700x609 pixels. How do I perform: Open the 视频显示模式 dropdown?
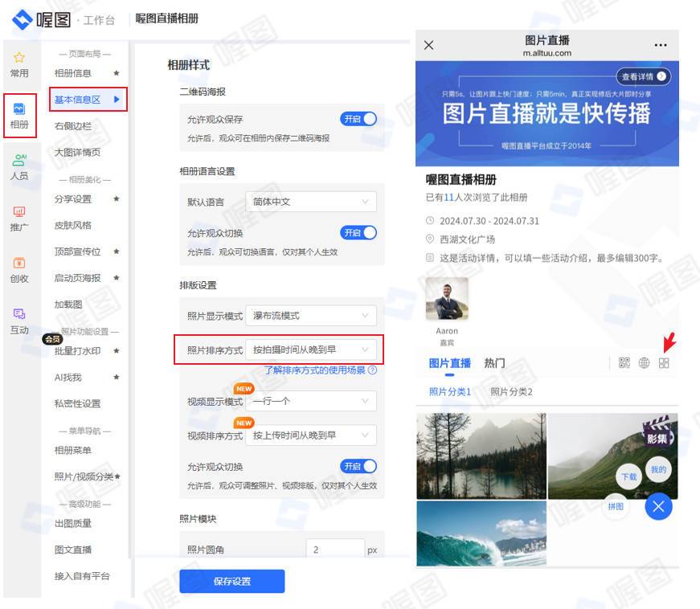311,401
